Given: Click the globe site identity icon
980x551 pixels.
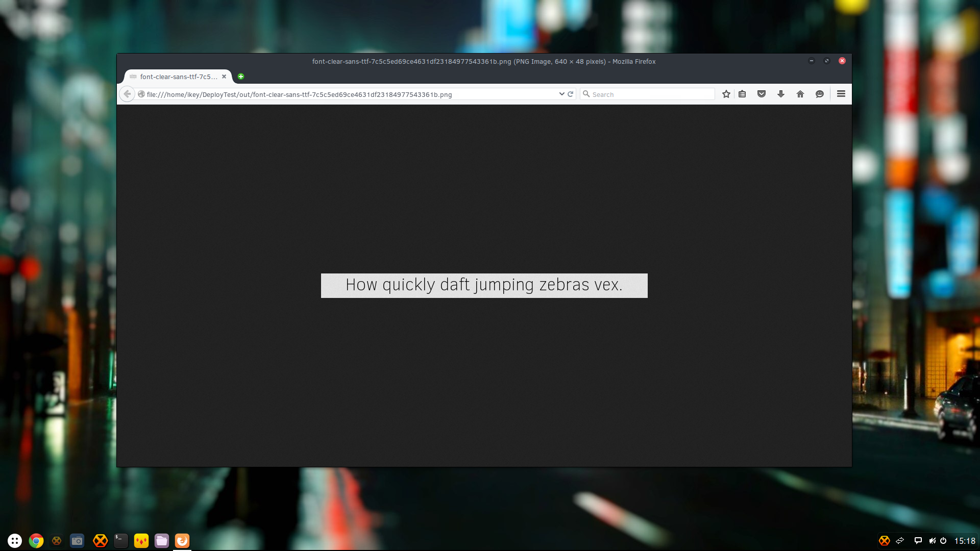Looking at the screenshot, I should (141, 94).
